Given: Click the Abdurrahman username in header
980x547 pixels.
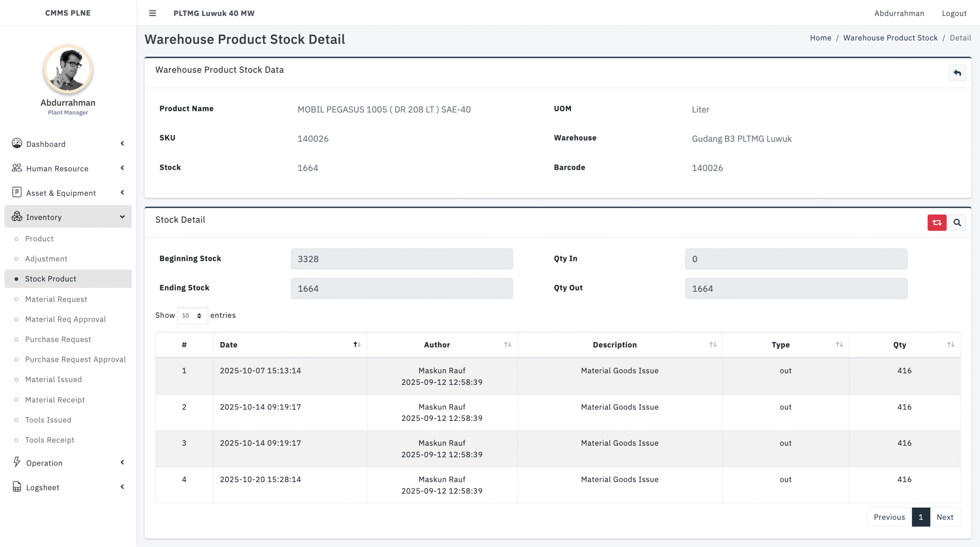Looking at the screenshot, I should point(899,13).
